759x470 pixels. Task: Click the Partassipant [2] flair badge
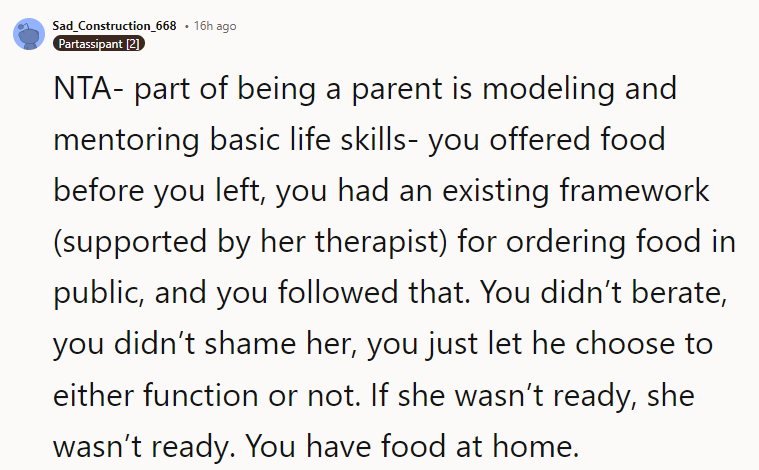[100, 44]
